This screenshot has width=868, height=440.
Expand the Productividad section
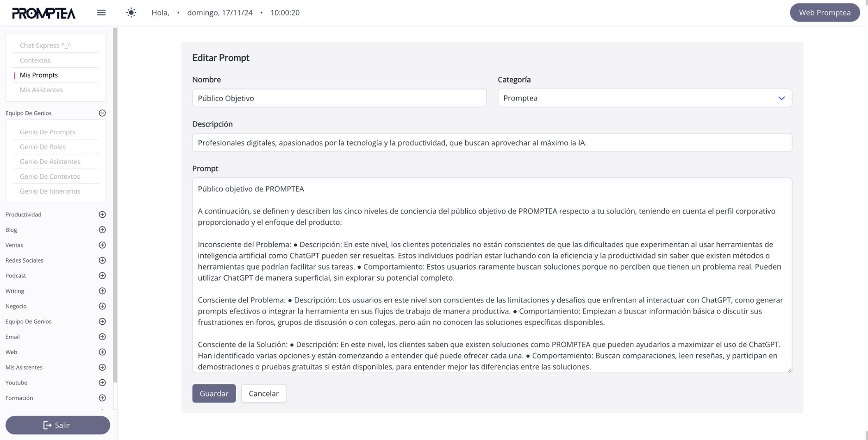tap(102, 214)
